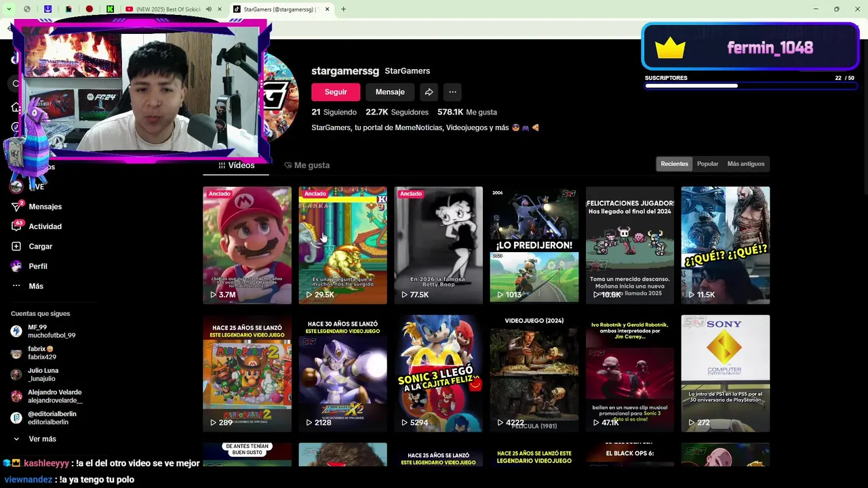The height and width of the screenshot is (488, 868).
Task: Open Actividad notifications in the sidebar
Action: pyautogui.click(x=37, y=226)
